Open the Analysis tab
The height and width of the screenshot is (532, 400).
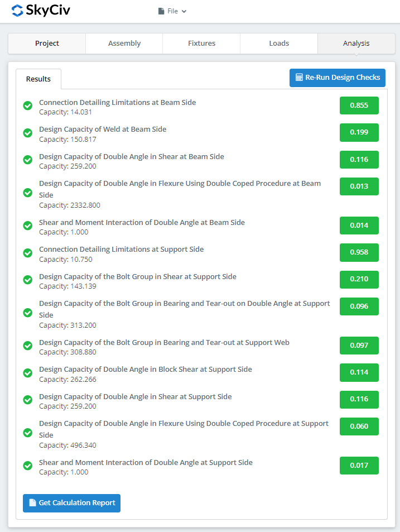[356, 44]
